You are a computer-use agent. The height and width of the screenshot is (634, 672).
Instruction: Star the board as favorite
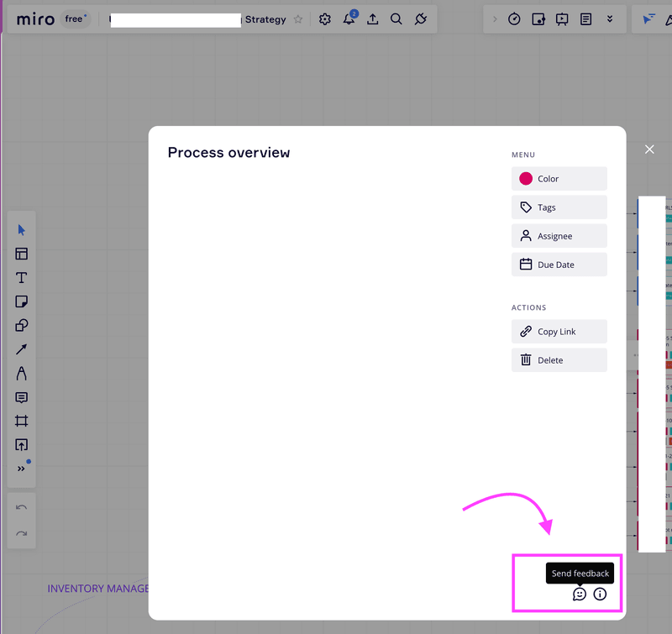[298, 19]
